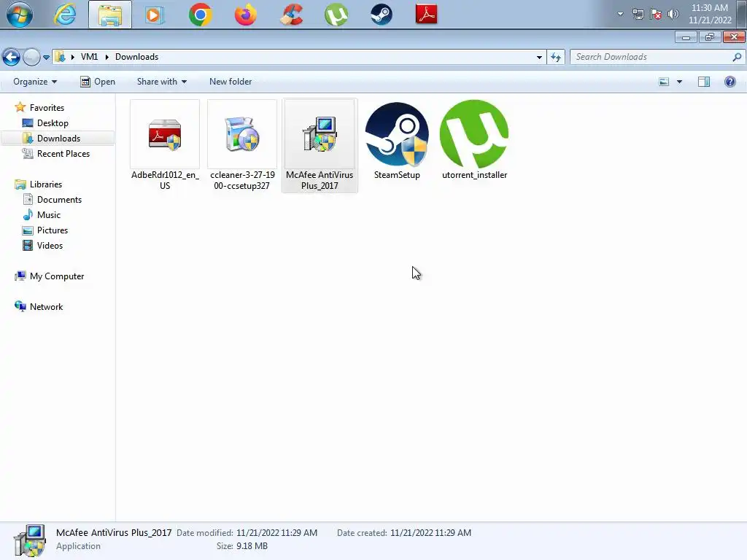Create a New folder
Image resolution: width=747 pixels, height=560 pixels.
tap(231, 82)
